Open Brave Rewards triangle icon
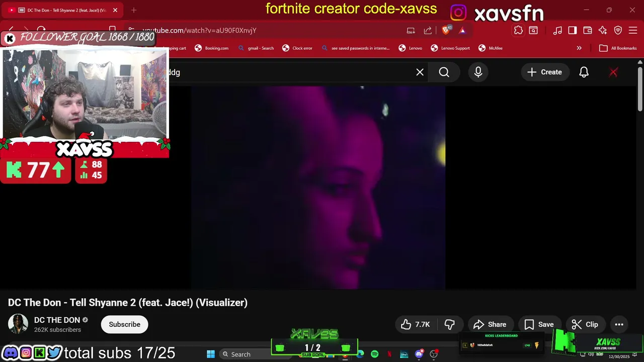Screen dimensions: 644x362 point(462,31)
